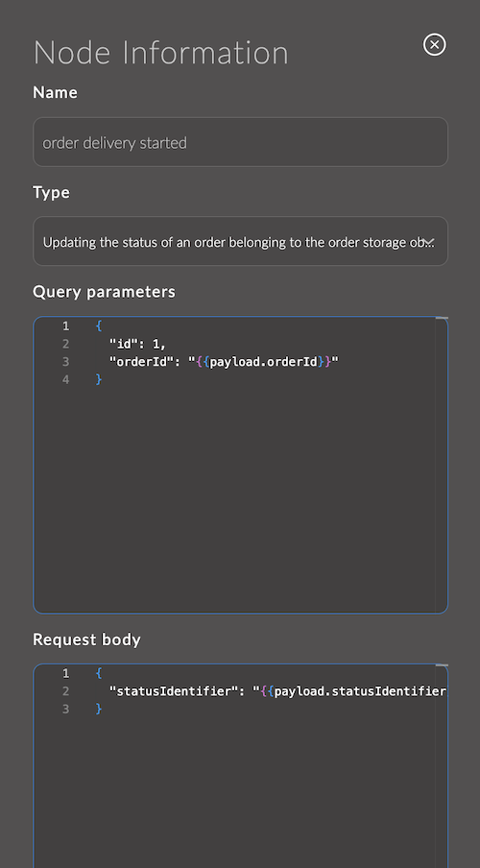Image resolution: width=480 pixels, height=868 pixels.
Task: Place cursor on "orderId" key text
Action: (x=138, y=361)
